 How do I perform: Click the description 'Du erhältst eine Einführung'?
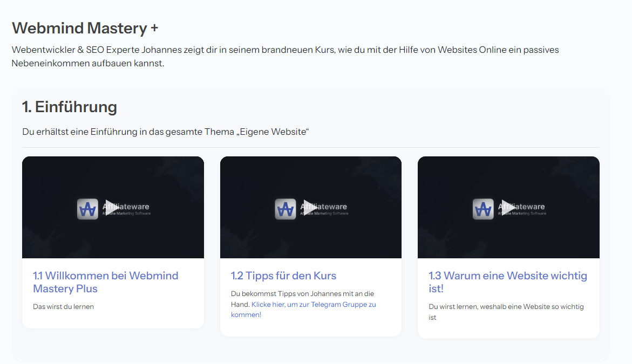165,132
